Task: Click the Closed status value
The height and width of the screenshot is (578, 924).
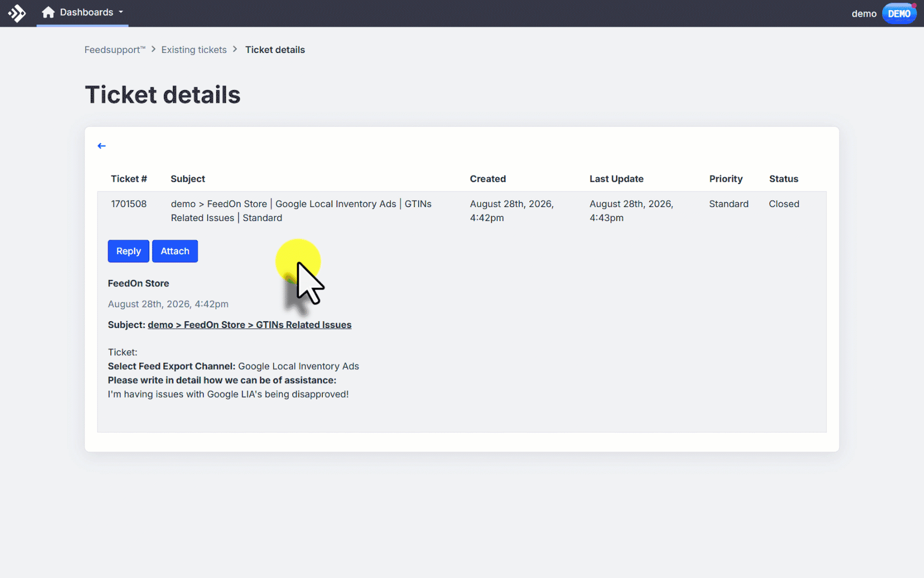Action: click(784, 204)
